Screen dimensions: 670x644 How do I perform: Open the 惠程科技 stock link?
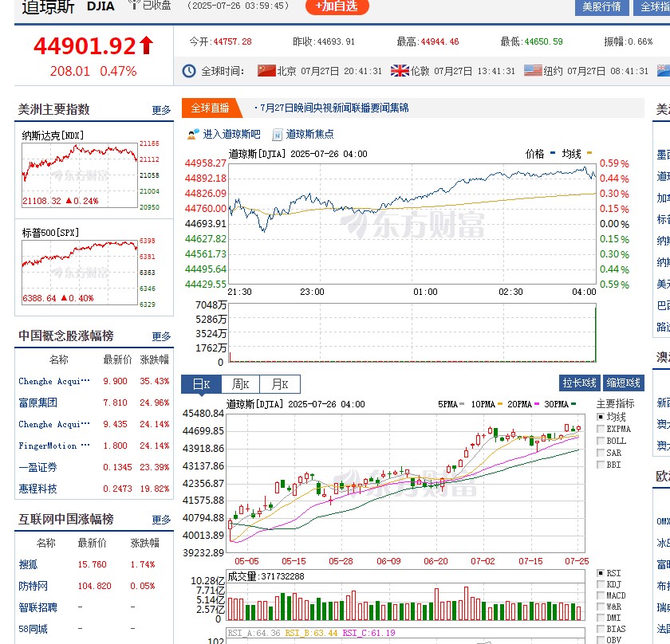pos(37,489)
